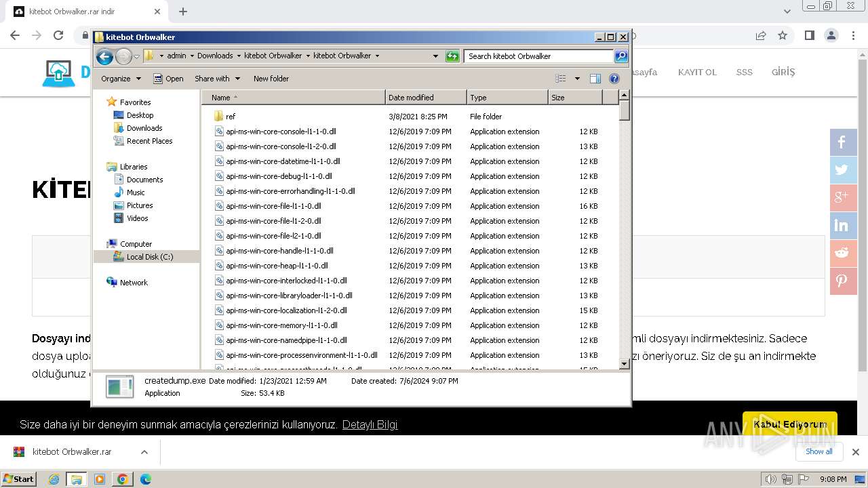Image resolution: width=868 pixels, height=488 pixels.
Task: Select the ref folder
Action: [231, 117]
